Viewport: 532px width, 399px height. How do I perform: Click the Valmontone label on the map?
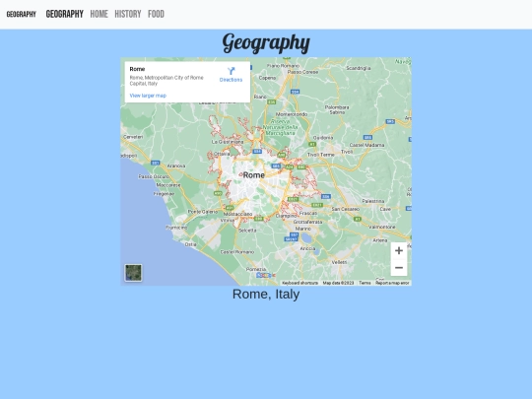click(382, 227)
